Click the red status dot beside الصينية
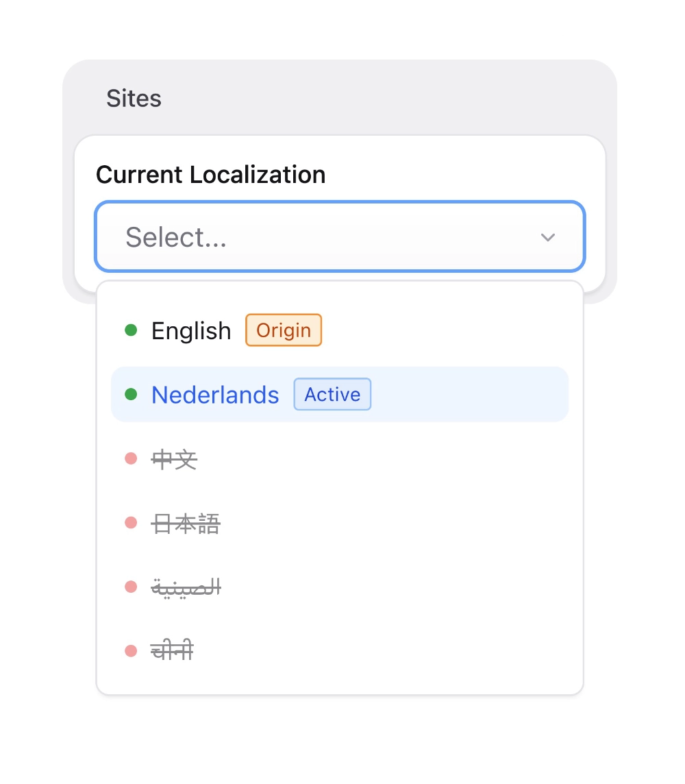Viewport: 685px width, 784px height. tap(130, 587)
